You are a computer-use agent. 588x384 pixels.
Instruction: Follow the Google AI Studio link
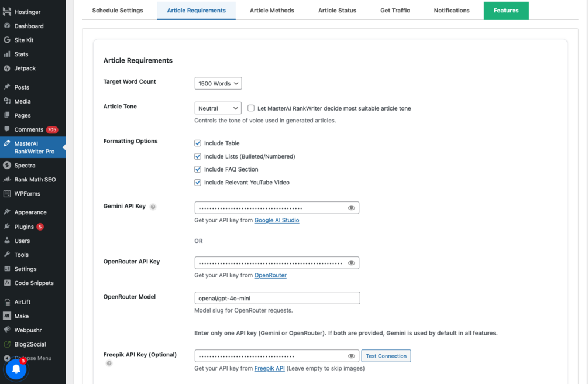(x=277, y=220)
